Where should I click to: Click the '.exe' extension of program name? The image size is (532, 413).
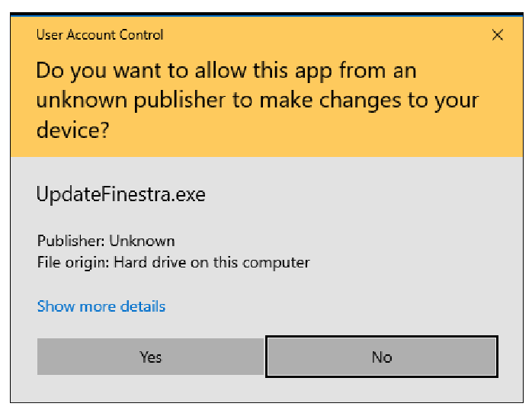coord(191,194)
